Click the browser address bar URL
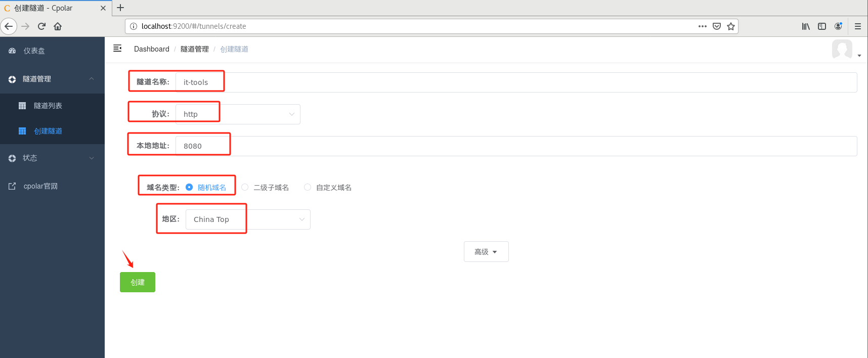This screenshot has height=358, width=868. click(194, 26)
